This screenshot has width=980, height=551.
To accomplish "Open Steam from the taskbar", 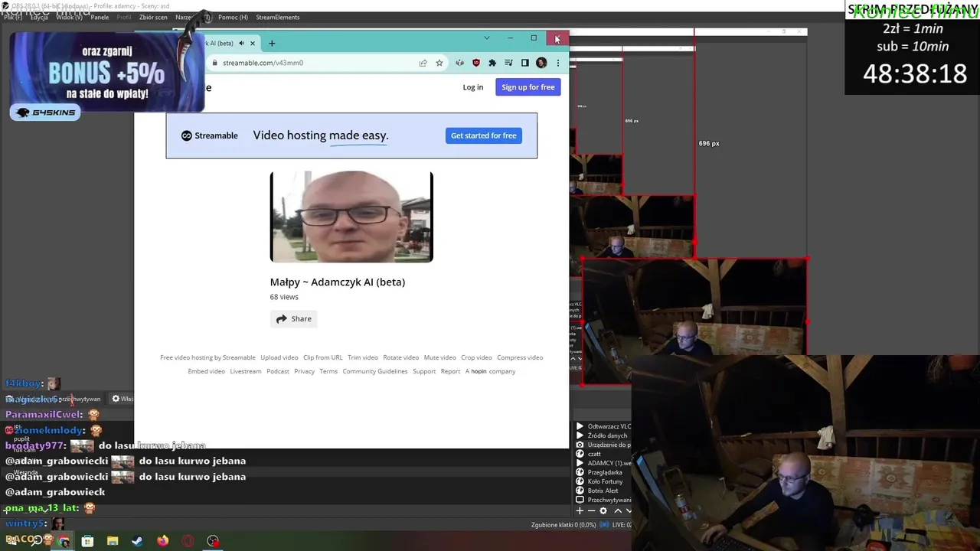I will [x=137, y=541].
